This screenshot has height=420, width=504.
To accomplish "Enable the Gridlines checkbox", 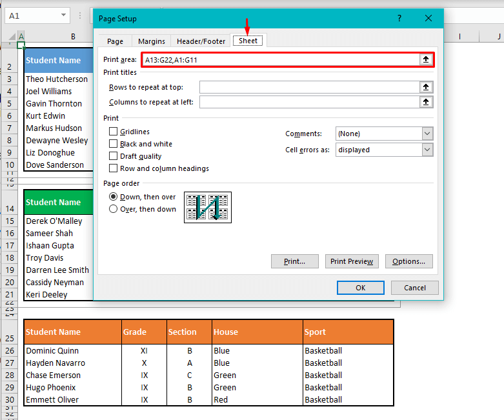I will (113, 132).
